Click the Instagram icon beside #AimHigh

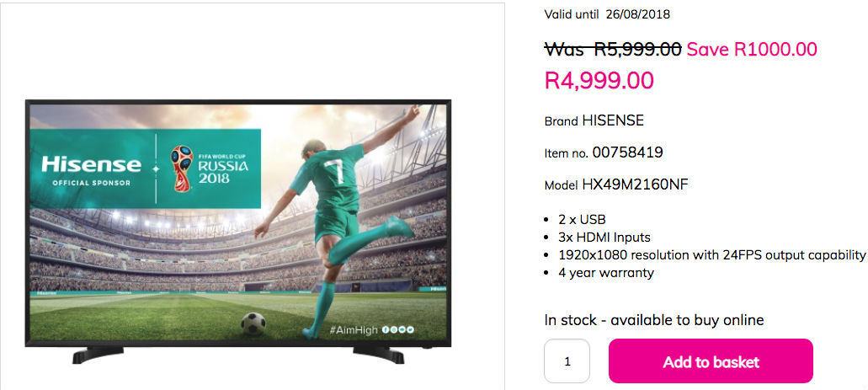(394, 329)
